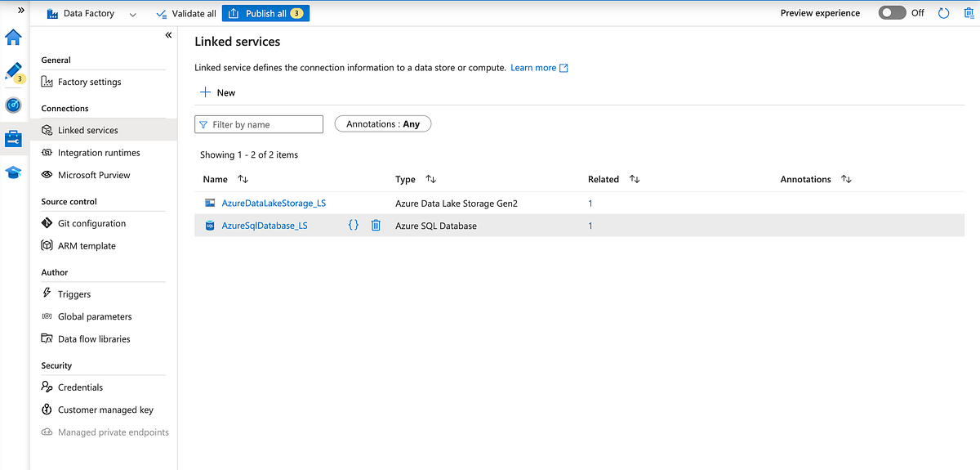This screenshot has width=980, height=470.
Task: Open the Author pencil icon
Action: 13,71
